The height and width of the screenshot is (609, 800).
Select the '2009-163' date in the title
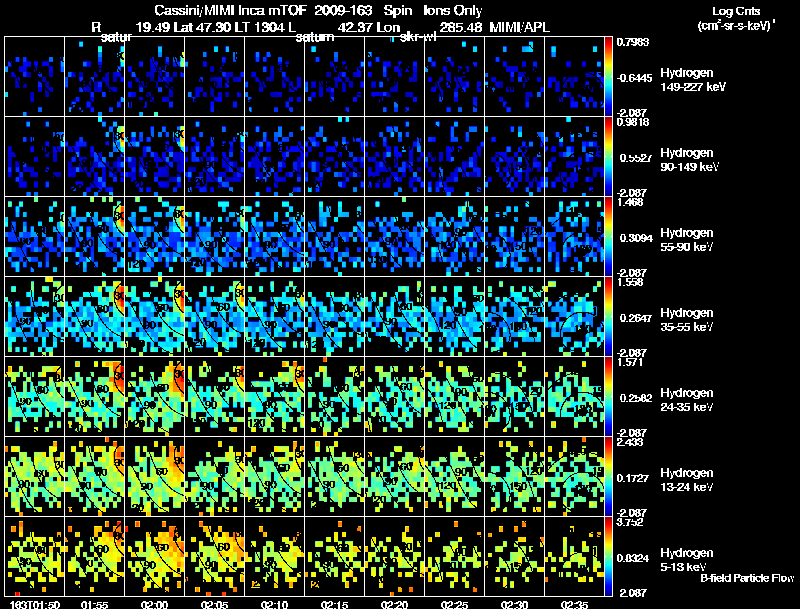(343, 10)
